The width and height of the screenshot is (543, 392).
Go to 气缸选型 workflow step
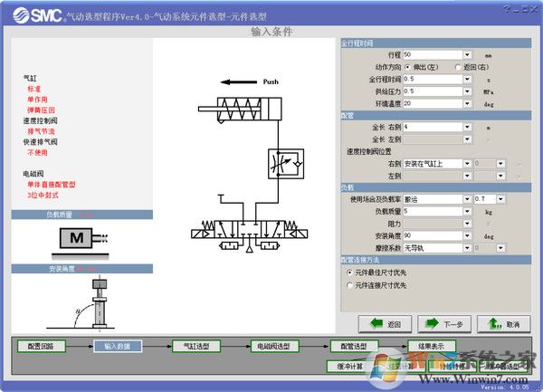coord(196,347)
